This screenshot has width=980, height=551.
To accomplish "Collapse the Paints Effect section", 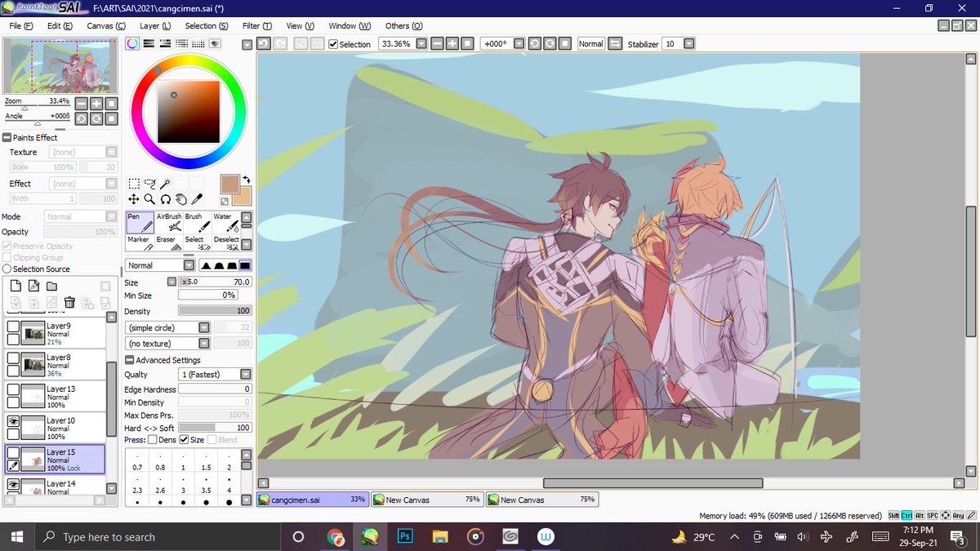I will pyautogui.click(x=7, y=137).
